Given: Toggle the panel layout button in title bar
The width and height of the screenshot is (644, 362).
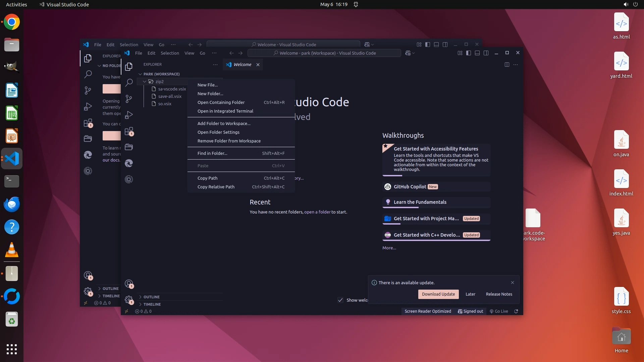Looking at the screenshot, I should [x=477, y=53].
